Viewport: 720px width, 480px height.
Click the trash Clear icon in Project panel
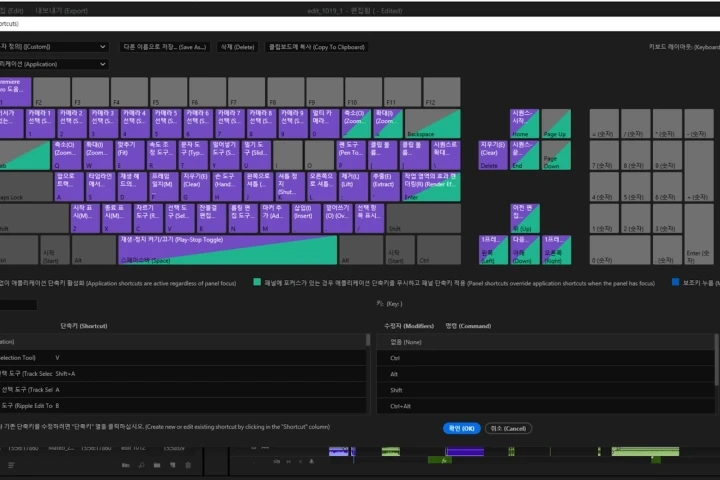188,465
